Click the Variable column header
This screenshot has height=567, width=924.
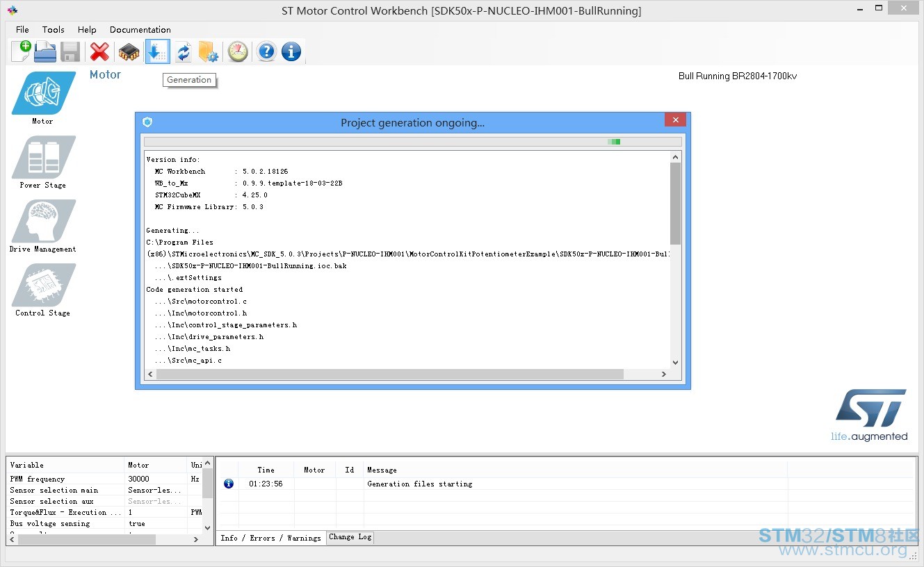(66, 465)
